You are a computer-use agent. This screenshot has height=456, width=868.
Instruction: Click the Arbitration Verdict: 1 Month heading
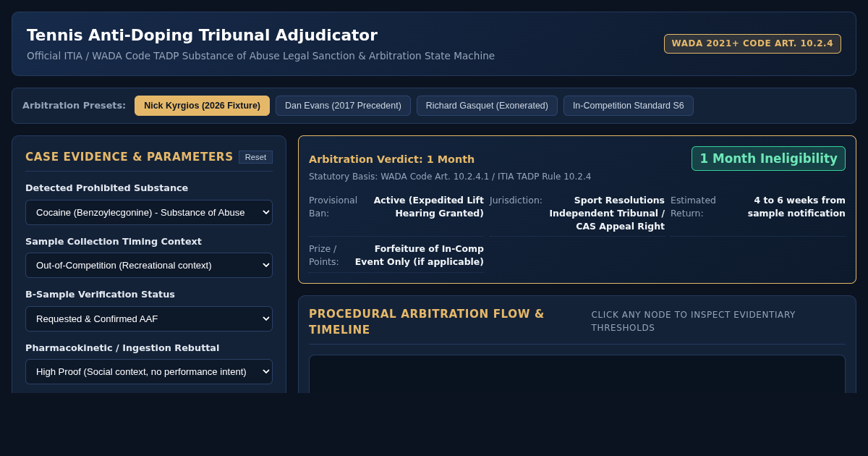tap(391, 159)
